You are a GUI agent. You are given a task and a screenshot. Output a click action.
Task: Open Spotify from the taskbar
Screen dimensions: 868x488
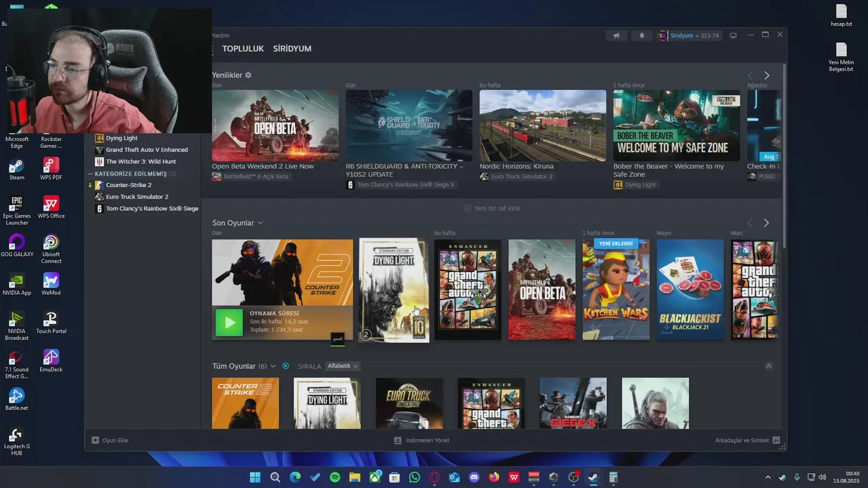tap(335, 477)
